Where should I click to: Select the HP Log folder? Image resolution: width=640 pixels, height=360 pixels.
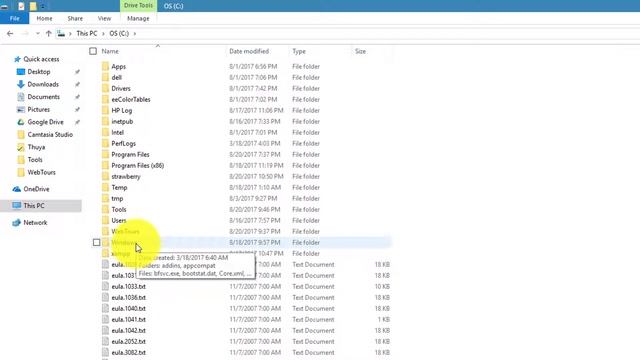(x=122, y=111)
